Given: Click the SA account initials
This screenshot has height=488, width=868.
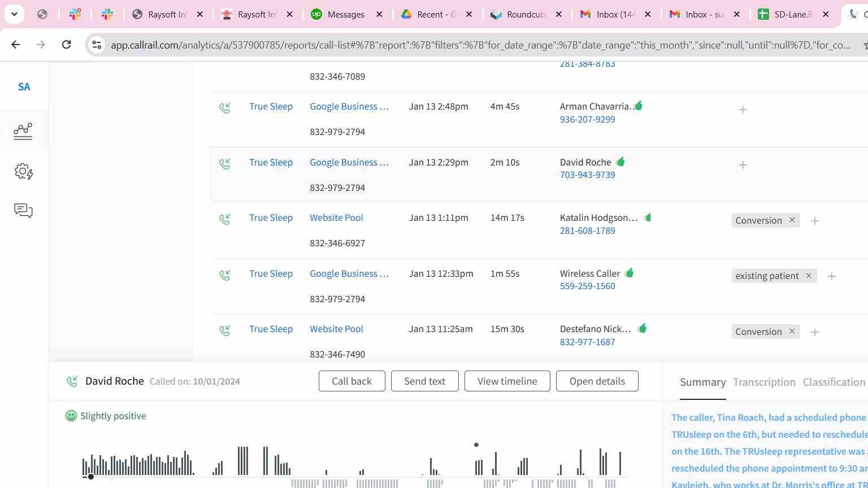Looking at the screenshot, I should [x=24, y=87].
